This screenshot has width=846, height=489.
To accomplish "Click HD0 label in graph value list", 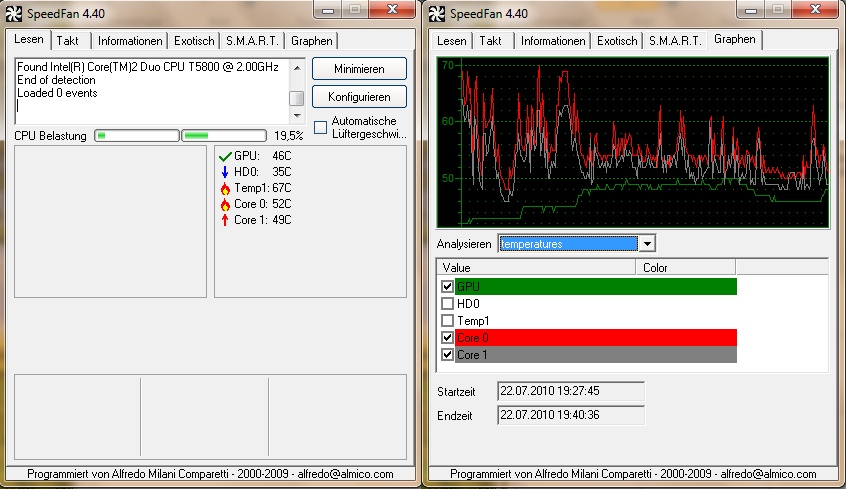I will tap(468, 304).
